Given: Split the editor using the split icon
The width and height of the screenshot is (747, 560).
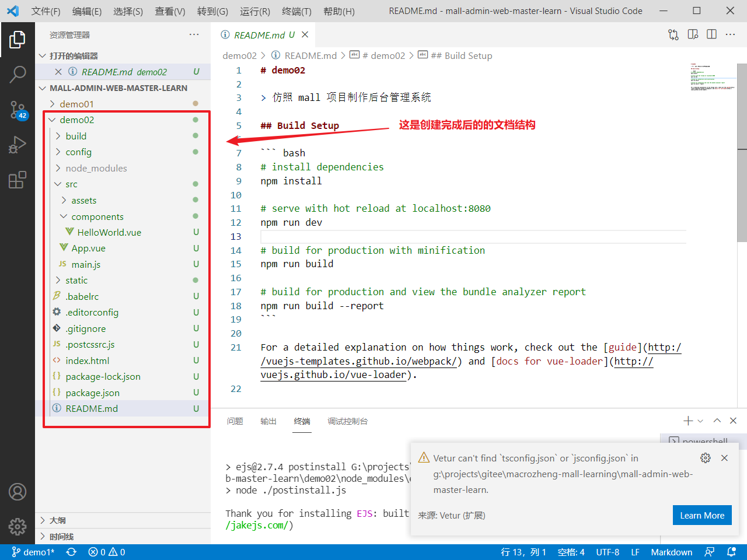Looking at the screenshot, I should point(711,34).
